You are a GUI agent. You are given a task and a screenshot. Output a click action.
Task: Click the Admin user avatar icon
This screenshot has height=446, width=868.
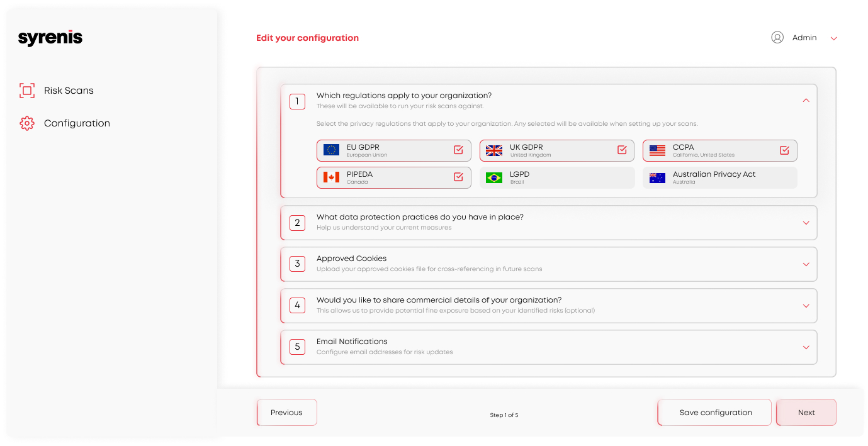pyautogui.click(x=777, y=38)
